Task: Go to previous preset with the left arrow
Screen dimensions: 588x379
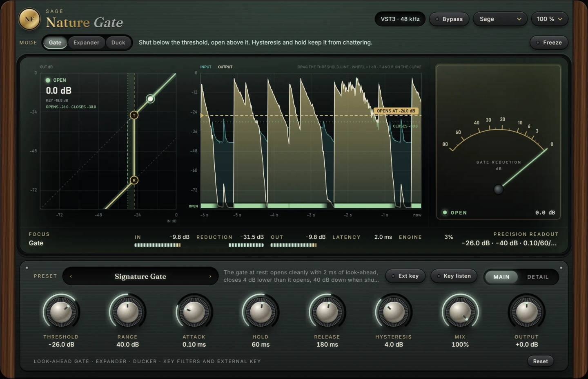Action: (71, 276)
